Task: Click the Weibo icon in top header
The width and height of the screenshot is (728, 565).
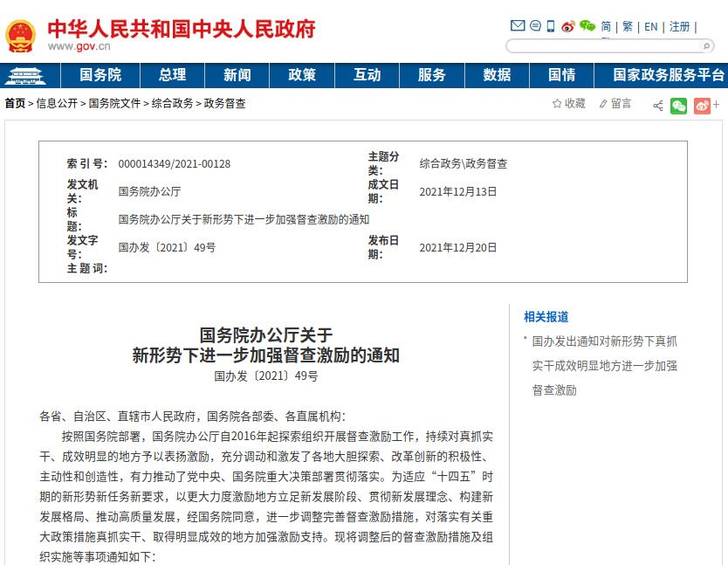Action: pos(568,26)
